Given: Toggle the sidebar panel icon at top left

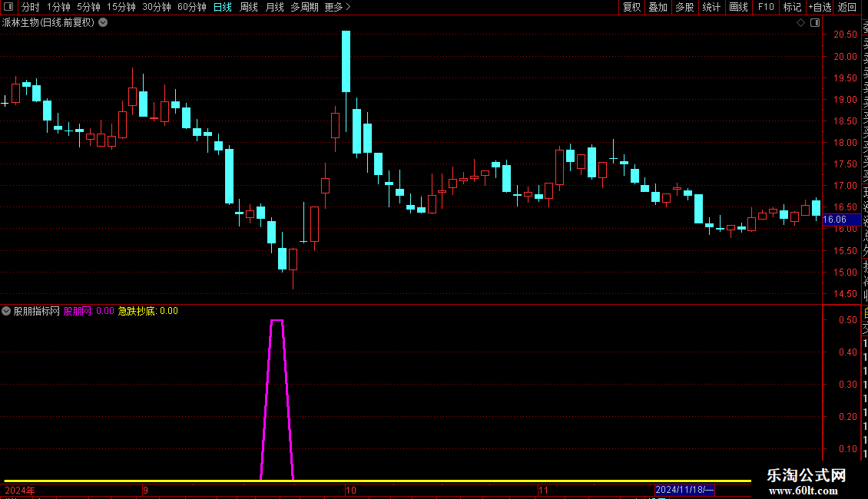Looking at the screenshot, I should pos(8,7).
